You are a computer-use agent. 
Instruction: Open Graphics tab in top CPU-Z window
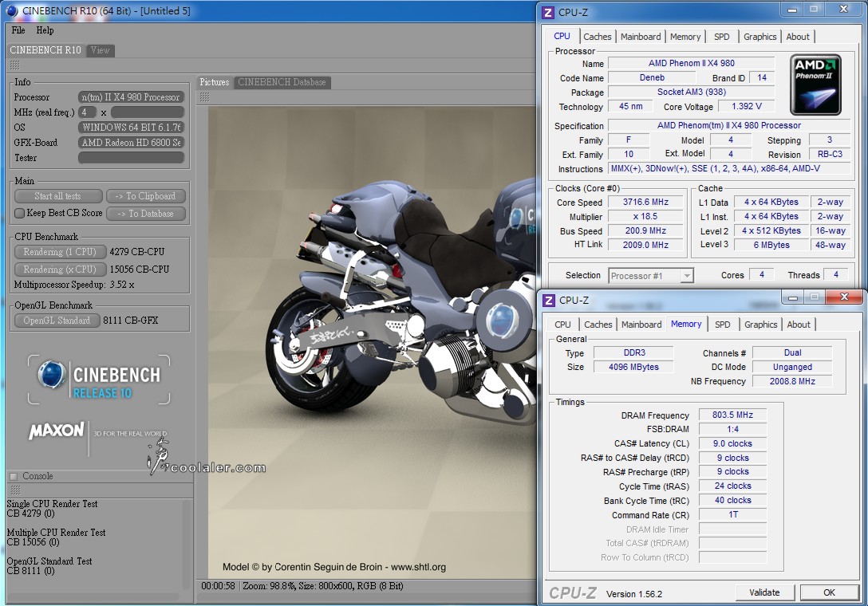(760, 37)
